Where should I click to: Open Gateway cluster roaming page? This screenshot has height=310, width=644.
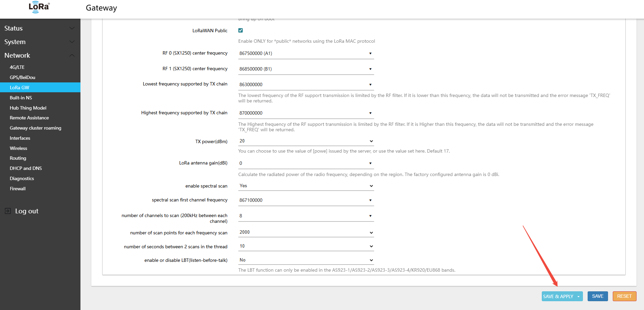click(36, 128)
